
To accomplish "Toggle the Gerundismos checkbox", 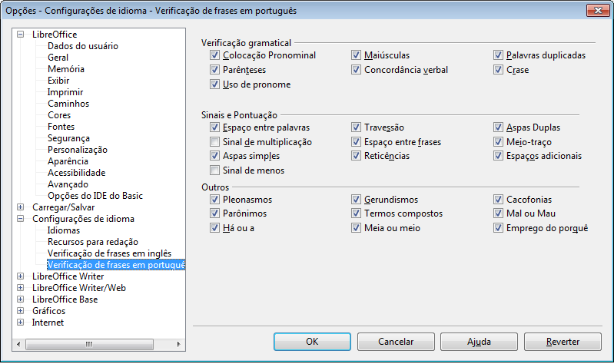I will coord(357,200).
